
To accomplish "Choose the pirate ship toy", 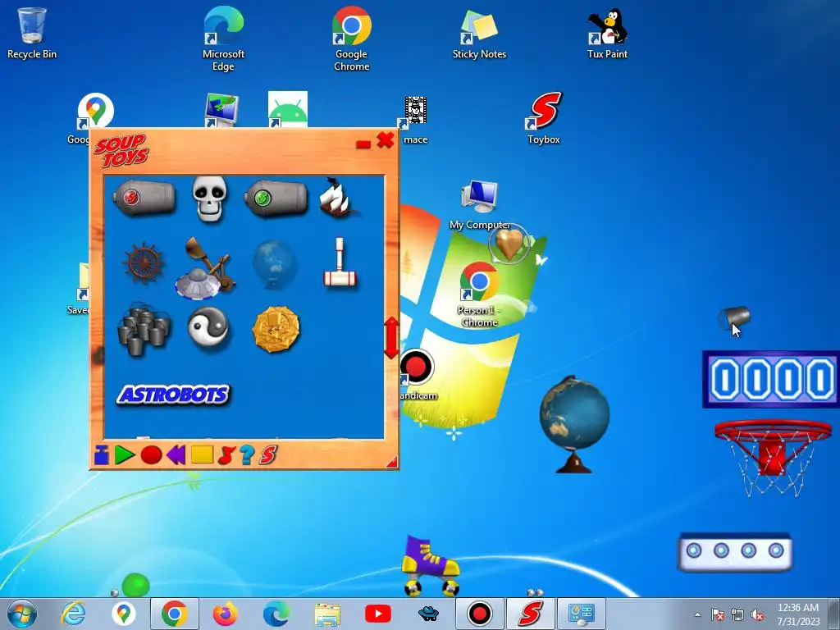I will click(x=339, y=198).
